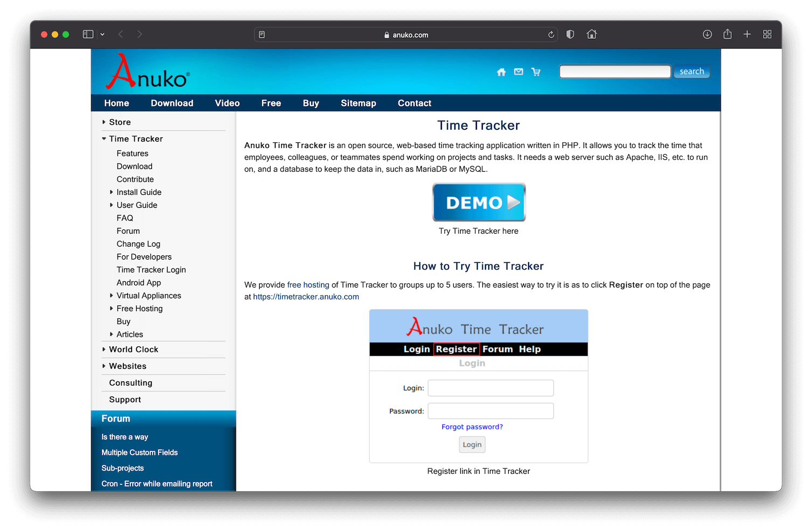Go forward with Safari forward arrow
The image size is (812, 531).
(140, 34)
